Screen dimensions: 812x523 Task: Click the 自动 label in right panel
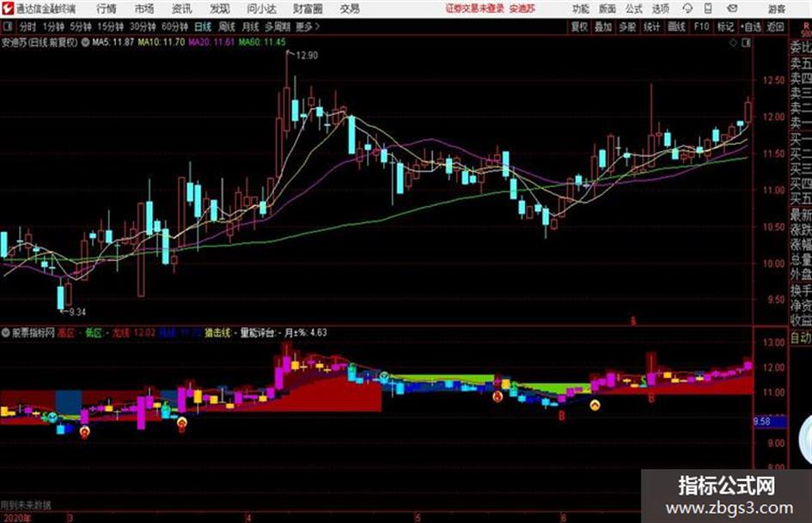(x=801, y=338)
